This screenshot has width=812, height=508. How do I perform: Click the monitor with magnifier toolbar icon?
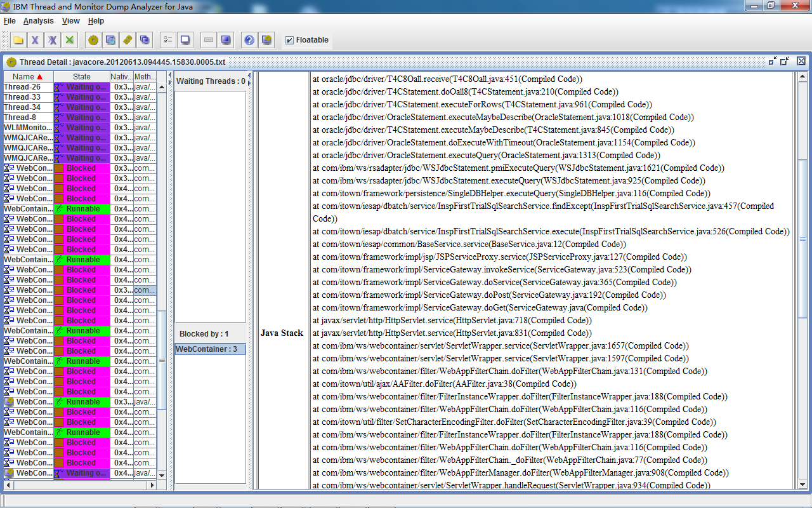[110, 40]
